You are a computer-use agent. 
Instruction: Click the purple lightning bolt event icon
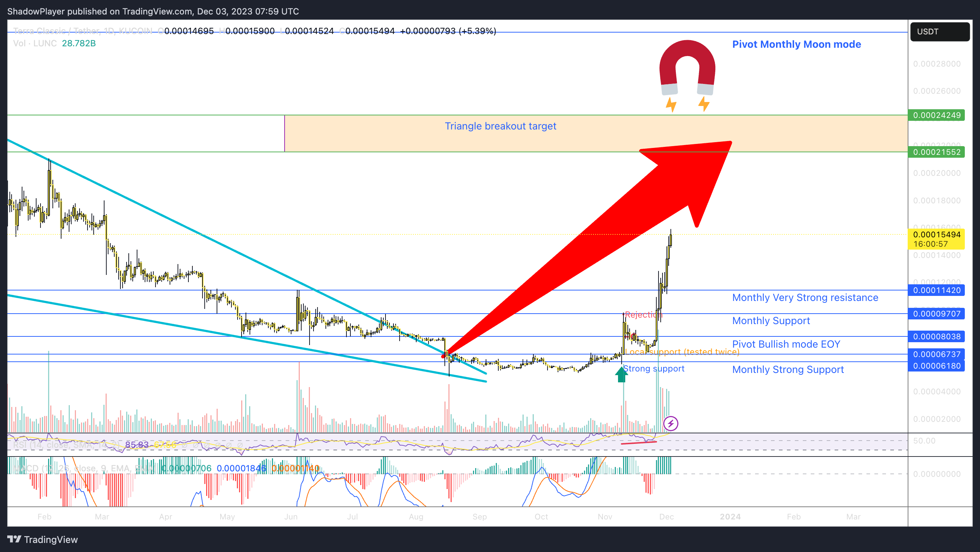pyautogui.click(x=670, y=424)
